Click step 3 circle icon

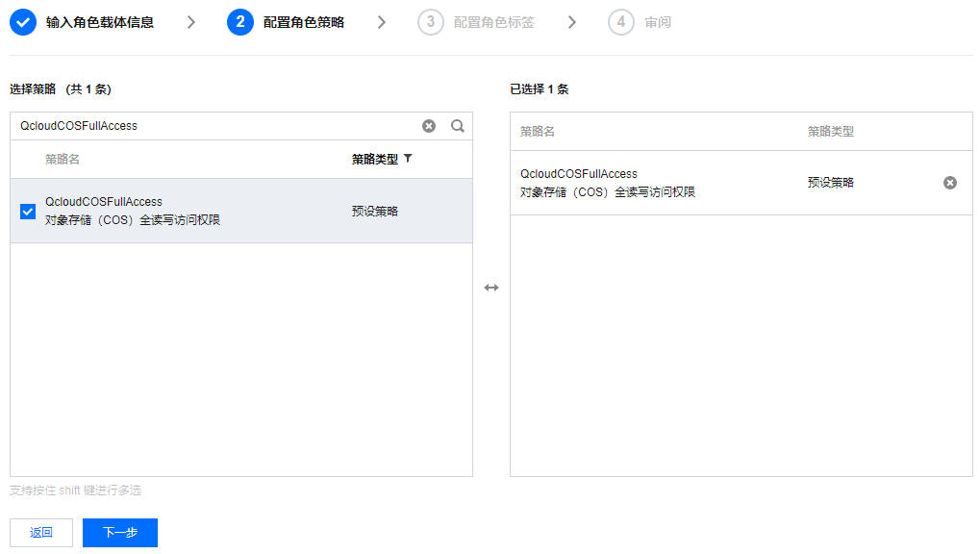(x=431, y=22)
